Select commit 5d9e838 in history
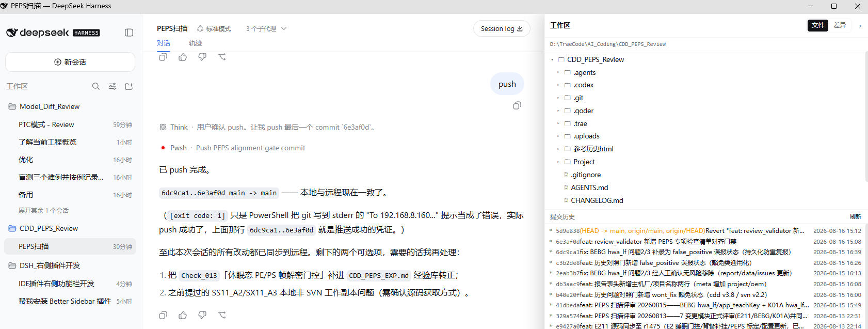Viewport: 868px width, 329px height. click(x=705, y=231)
